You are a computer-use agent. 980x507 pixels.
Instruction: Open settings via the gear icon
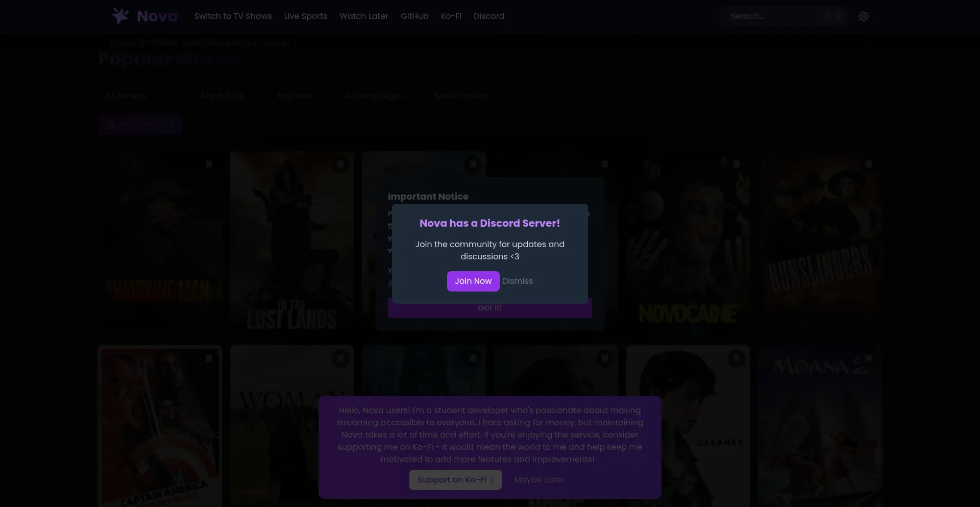[863, 16]
